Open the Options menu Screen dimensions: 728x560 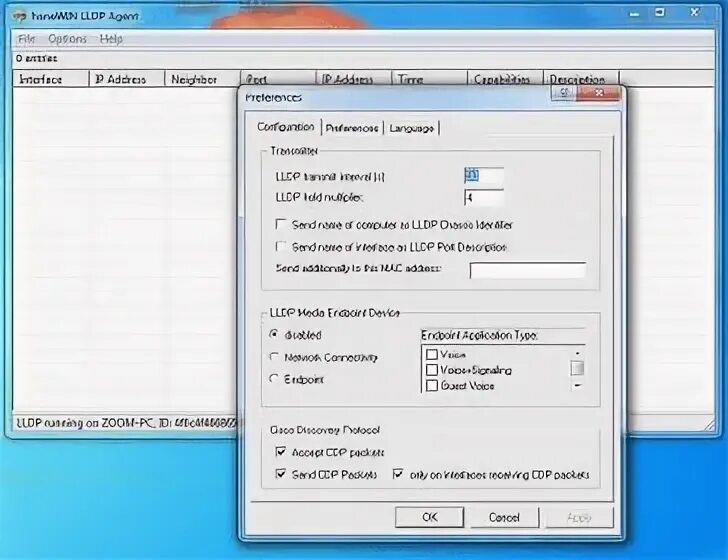67,39
